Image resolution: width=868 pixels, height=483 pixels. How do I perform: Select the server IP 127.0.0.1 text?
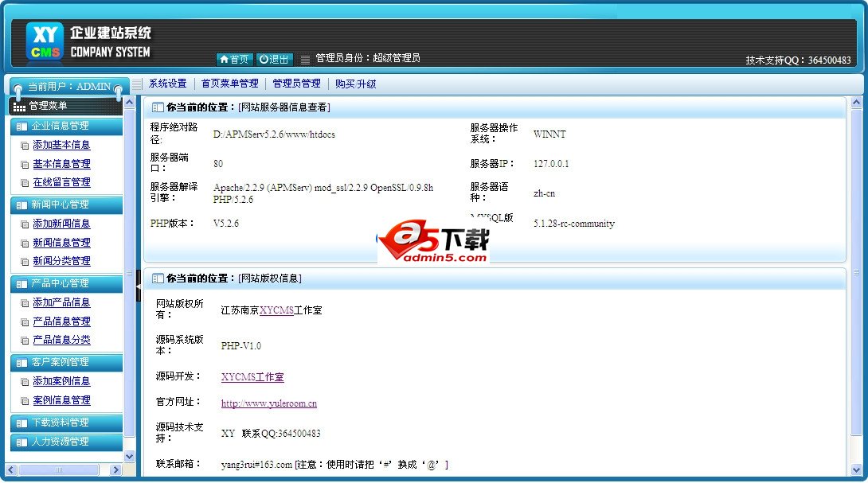(x=551, y=164)
